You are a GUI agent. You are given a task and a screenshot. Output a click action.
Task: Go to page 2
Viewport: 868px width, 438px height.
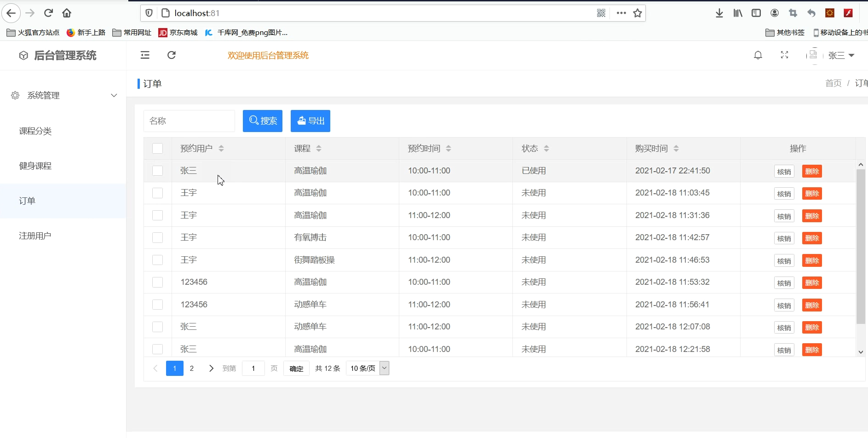click(192, 368)
